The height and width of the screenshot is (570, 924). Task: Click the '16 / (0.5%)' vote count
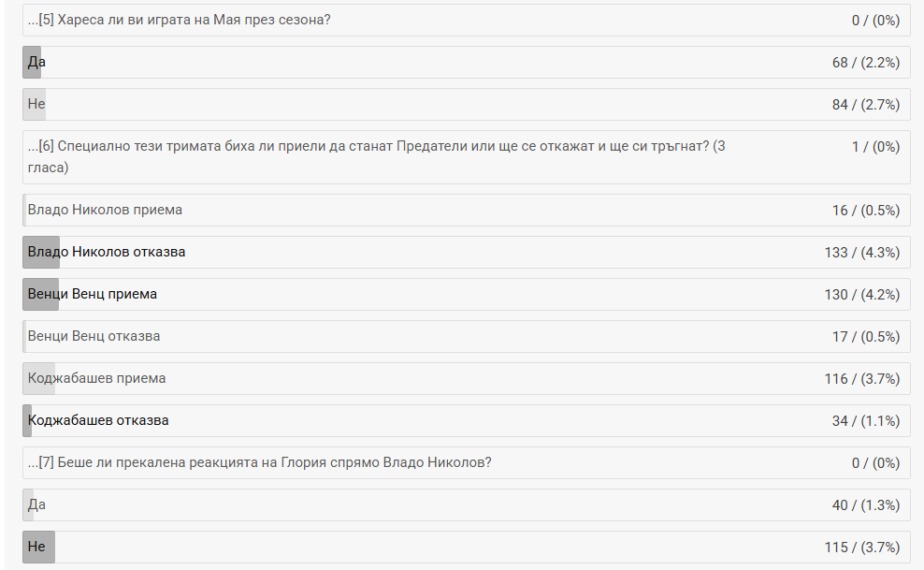click(865, 210)
